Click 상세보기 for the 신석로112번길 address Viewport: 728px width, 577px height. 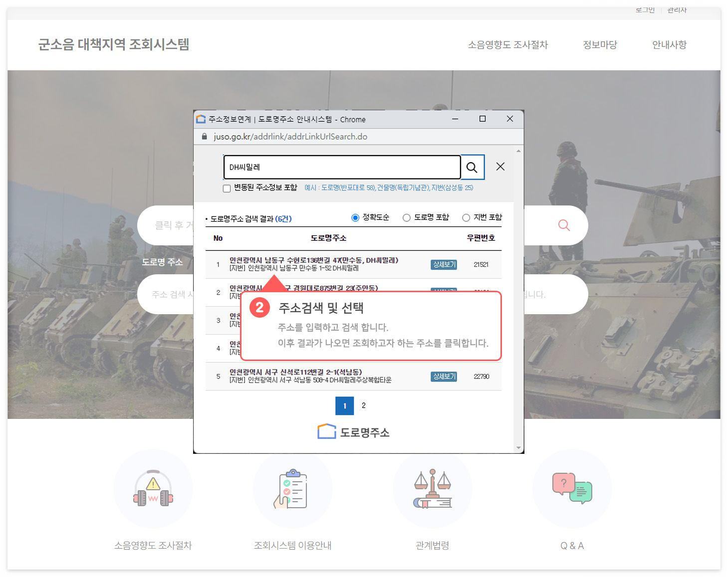tap(444, 377)
